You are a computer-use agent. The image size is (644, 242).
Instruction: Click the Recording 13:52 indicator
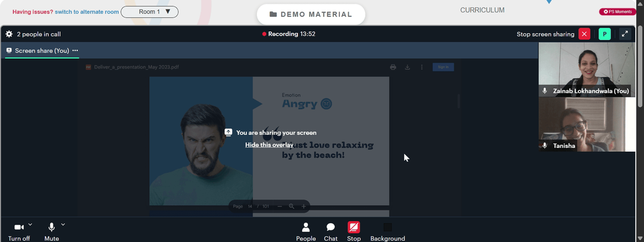(289, 34)
